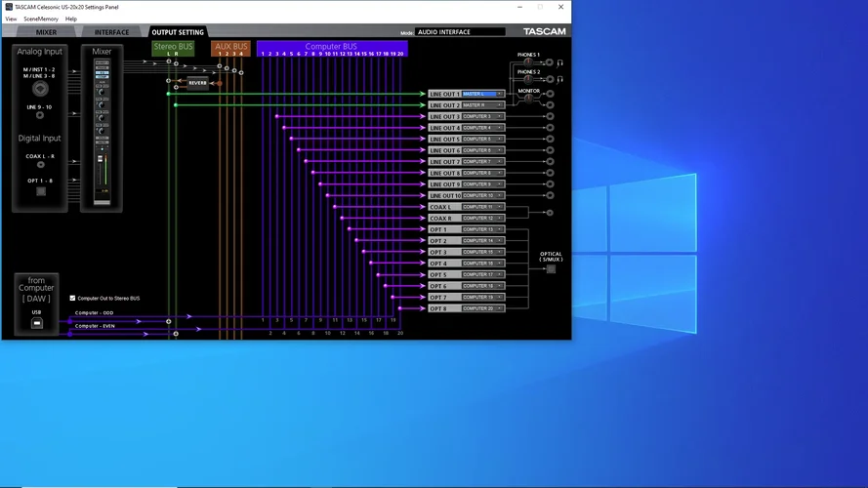
Task: Switch to the MIXER tab
Action: tap(46, 32)
